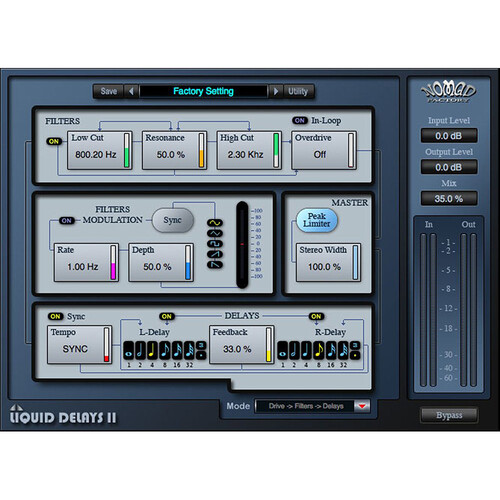Adjust the Stereo Width bar
This screenshot has height=500, width=500.
tap(355, 262)
